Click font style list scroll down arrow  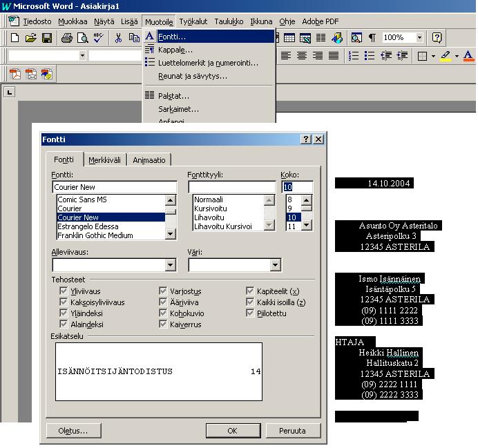pyautogui.click(x=269, y=225)
